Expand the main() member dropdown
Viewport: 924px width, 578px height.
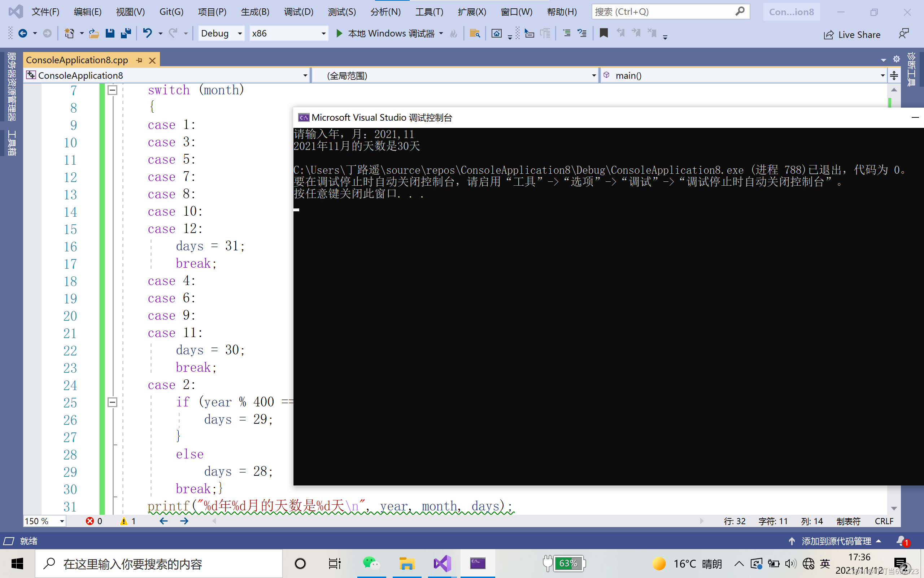tap(882, 76)
